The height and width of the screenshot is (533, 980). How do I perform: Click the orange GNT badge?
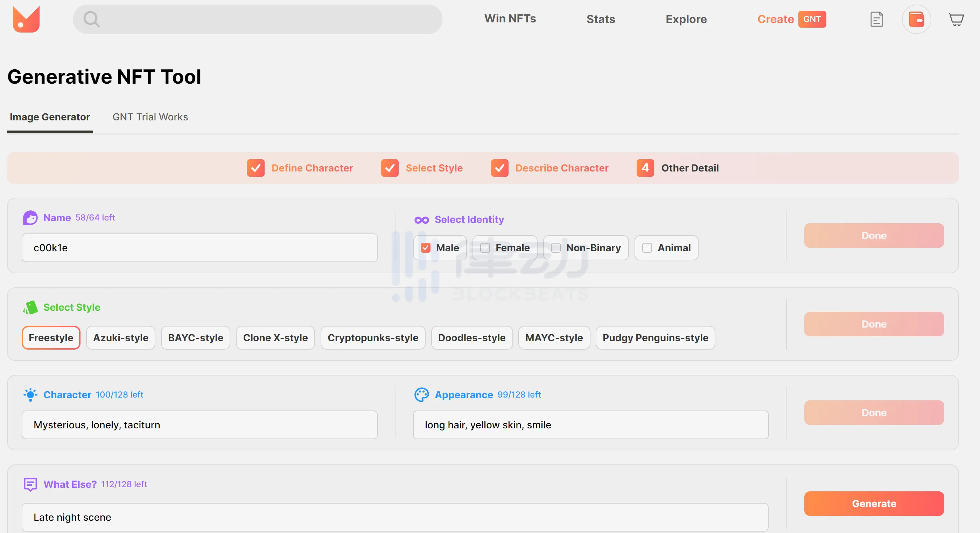[x=812, y=19]
